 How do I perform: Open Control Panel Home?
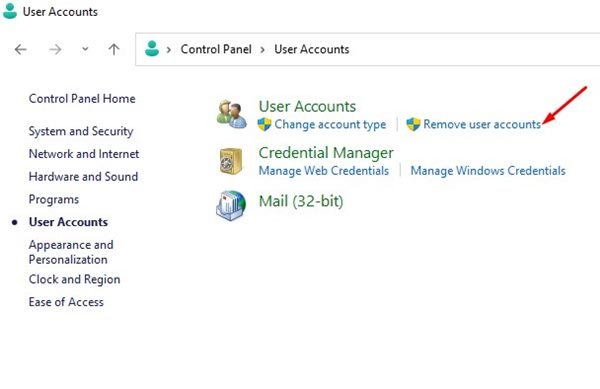coord(82,99)
